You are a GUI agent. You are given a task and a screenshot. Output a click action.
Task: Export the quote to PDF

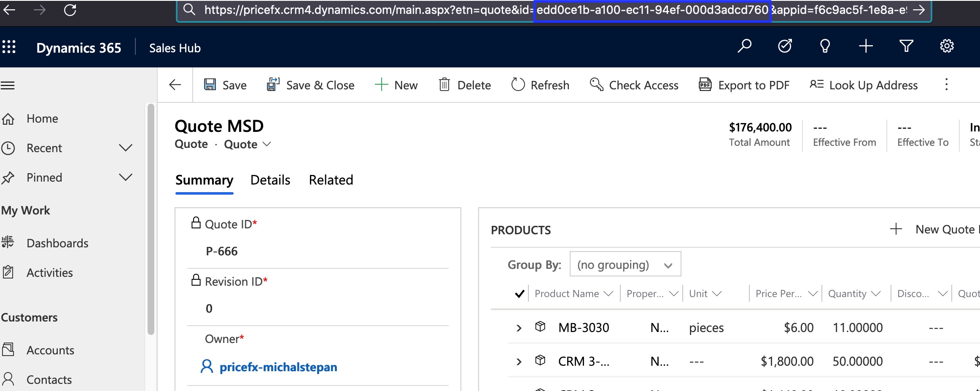744,85
